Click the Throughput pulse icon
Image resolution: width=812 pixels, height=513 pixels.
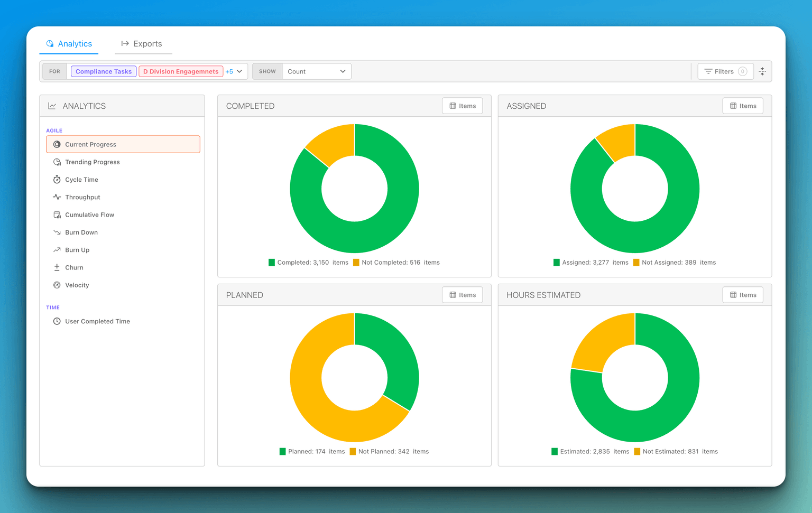point(57,197)
